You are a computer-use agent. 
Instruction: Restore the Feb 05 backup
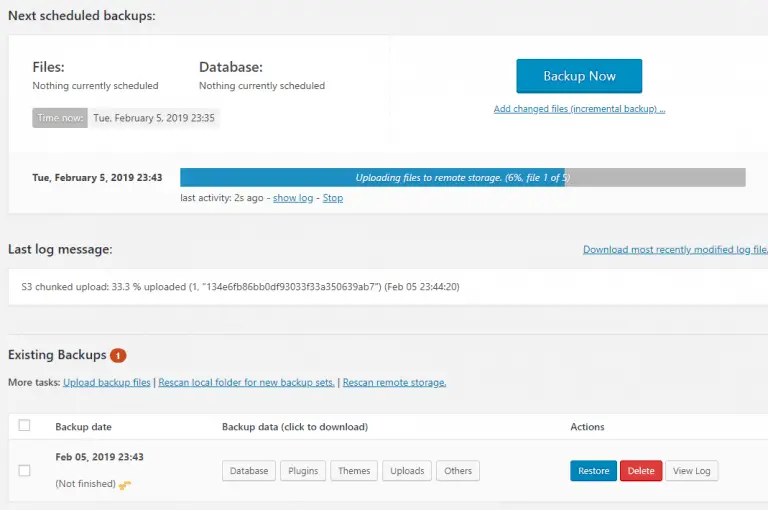coord(594,471)
